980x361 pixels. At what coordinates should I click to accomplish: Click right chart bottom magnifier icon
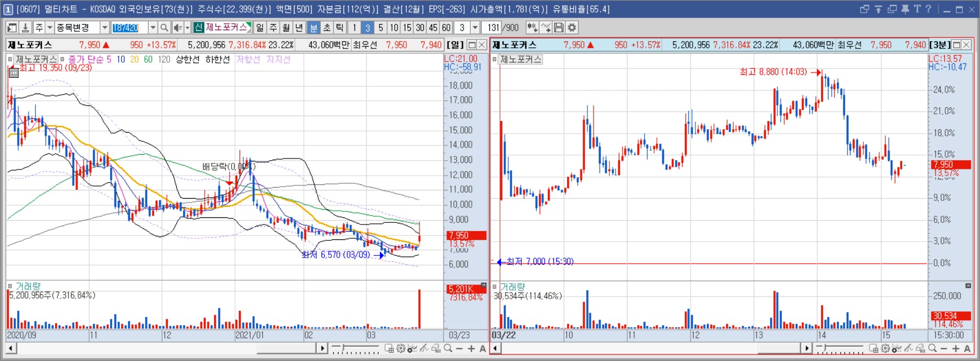[x=932, y=348]
